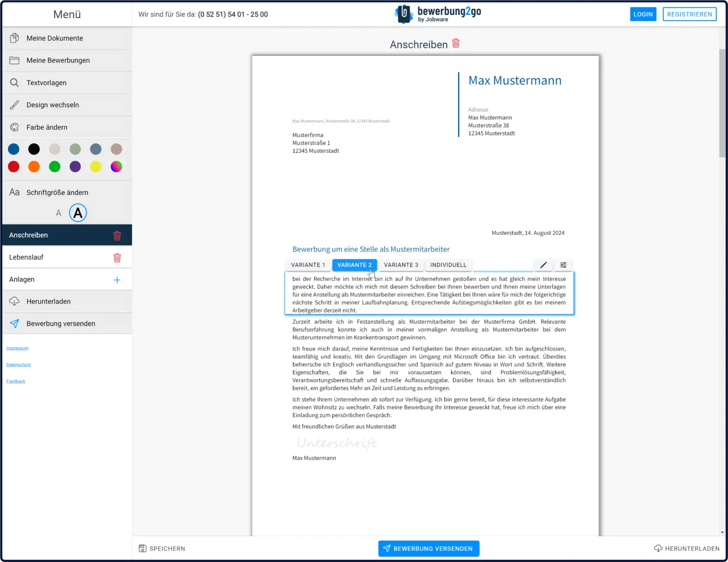Select the Lebenslauf section in sidebar
The image size is (728, 562).
67,257
